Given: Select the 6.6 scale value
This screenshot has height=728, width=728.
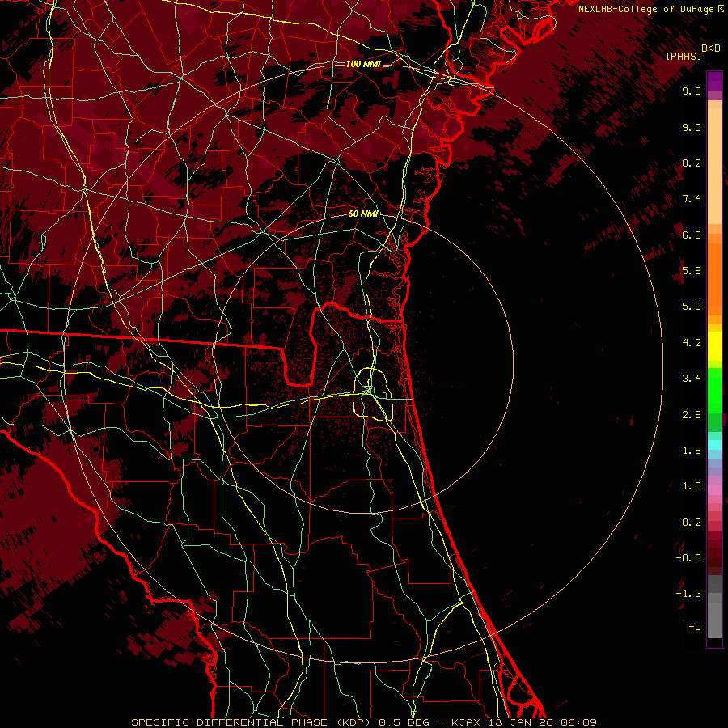Looking at the screenshot, I should tap(692, 235).
